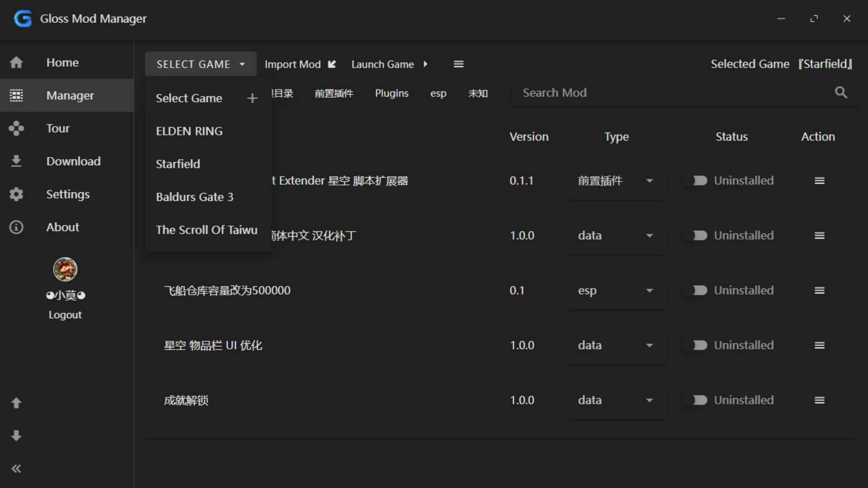Click the Download icon in sidebar

point(16,161)
